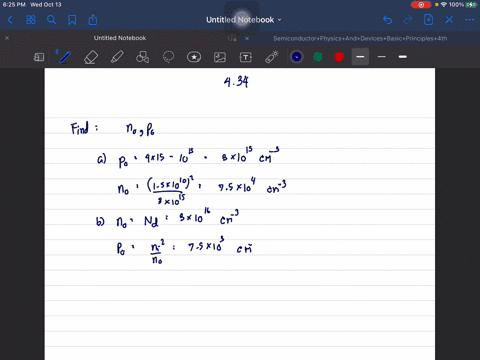Screen dimensions: 480x360
Task: Bookmark the current page
Action: coord(72,20)
